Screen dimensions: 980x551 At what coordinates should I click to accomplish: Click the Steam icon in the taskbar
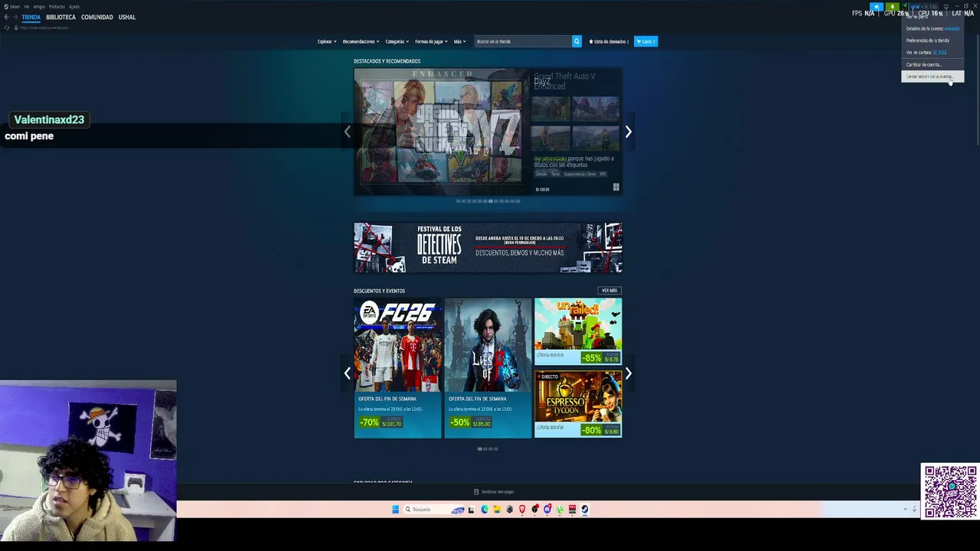pyautogui.click(x=584, y=510)
